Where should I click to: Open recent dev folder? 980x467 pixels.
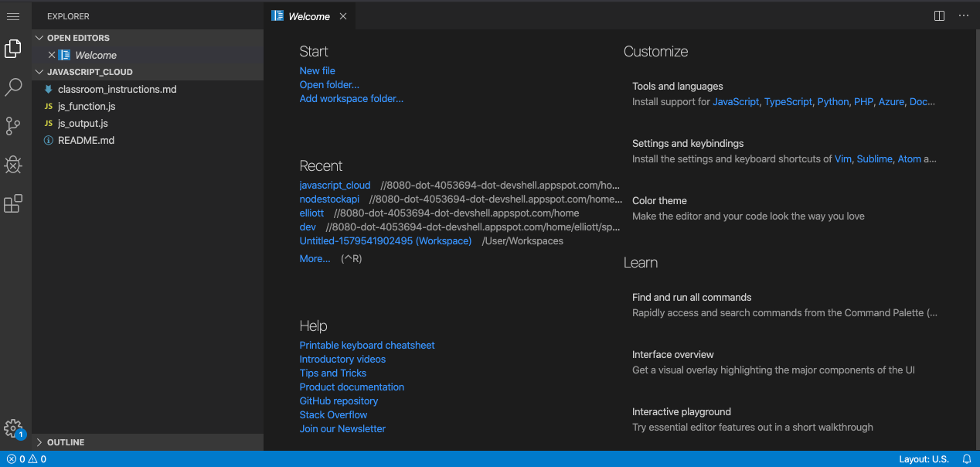(308, 227)
